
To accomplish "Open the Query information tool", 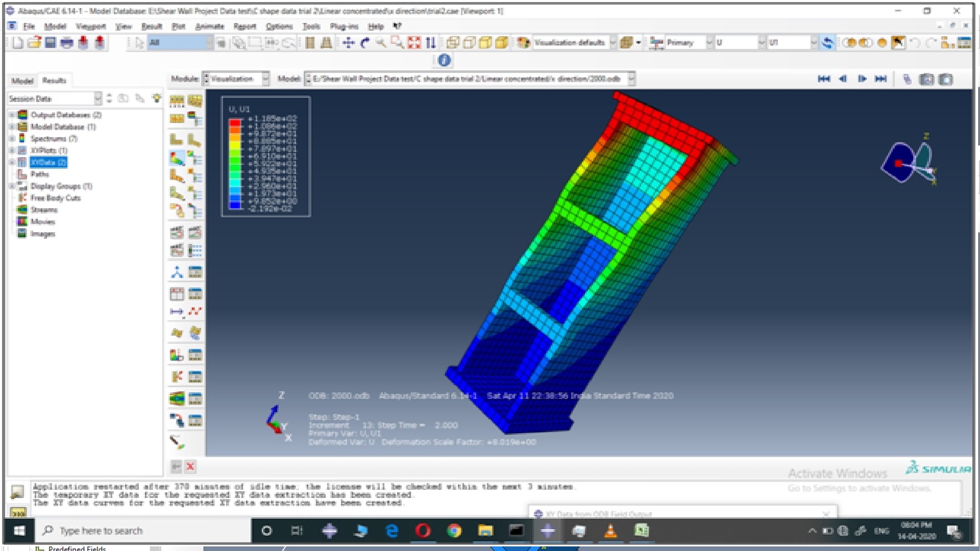I will [444, 61].
